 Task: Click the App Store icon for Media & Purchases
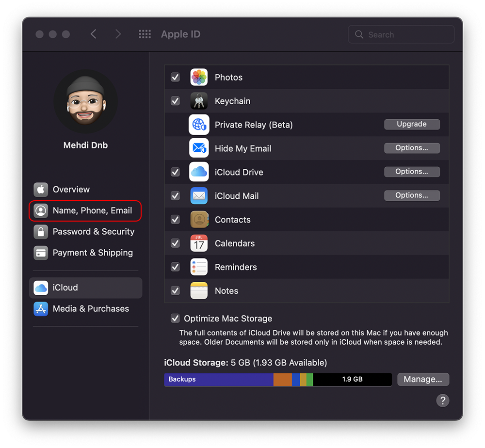tap(41, 309)
